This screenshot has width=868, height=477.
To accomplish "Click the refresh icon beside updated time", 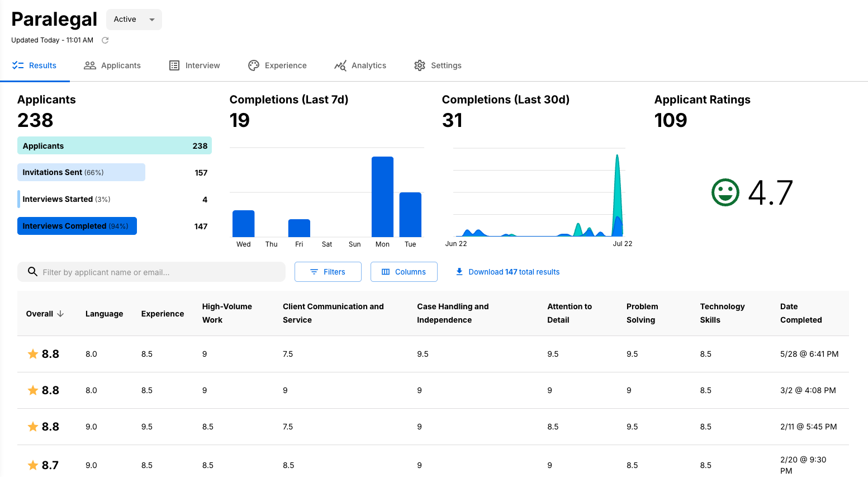I will tap(105, 40).
